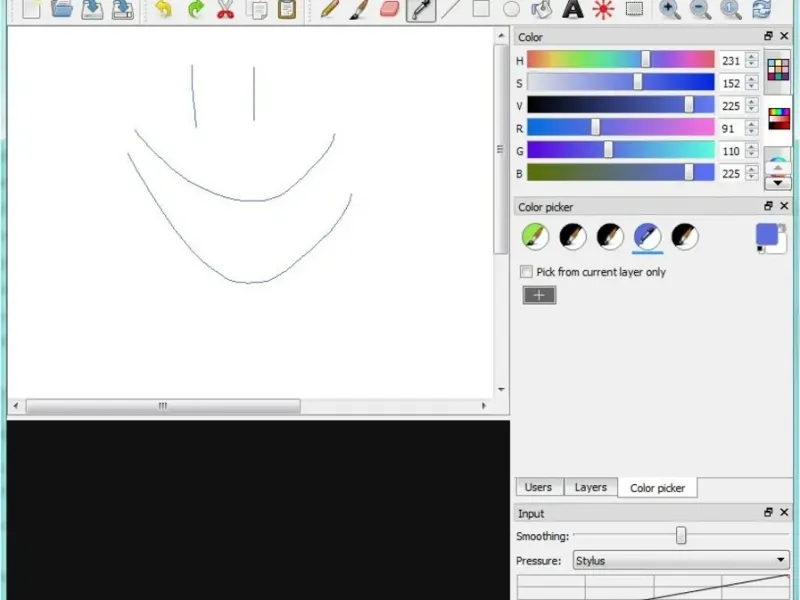Adjust the S value spinner arrows
The width and height of the screenshot is (800, 600).
pos(751,83)
